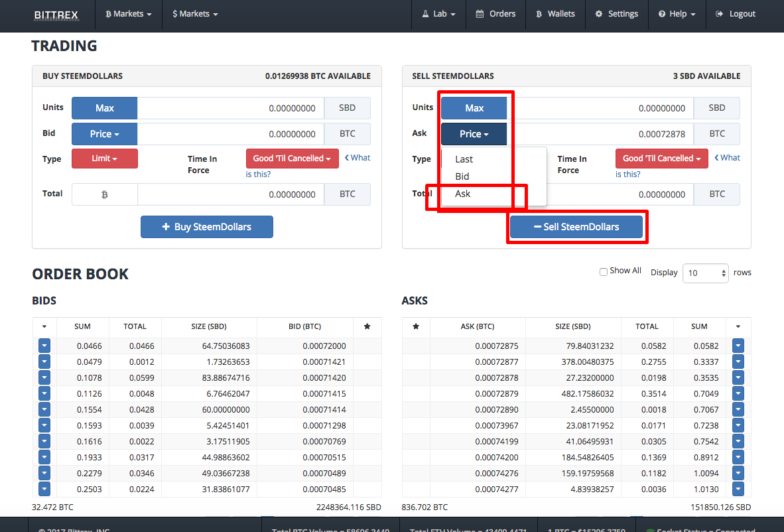Click arrow button for ask 0.00074200
Viewport: 784px width, 532px height.
pyautogui.click(x=738, y=458)
